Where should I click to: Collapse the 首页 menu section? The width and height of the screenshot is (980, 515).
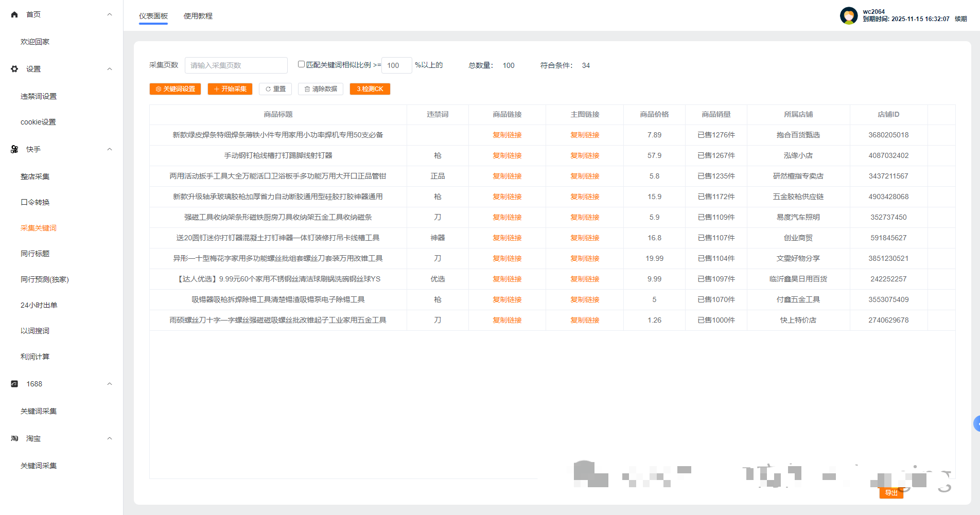coord(110,14)
